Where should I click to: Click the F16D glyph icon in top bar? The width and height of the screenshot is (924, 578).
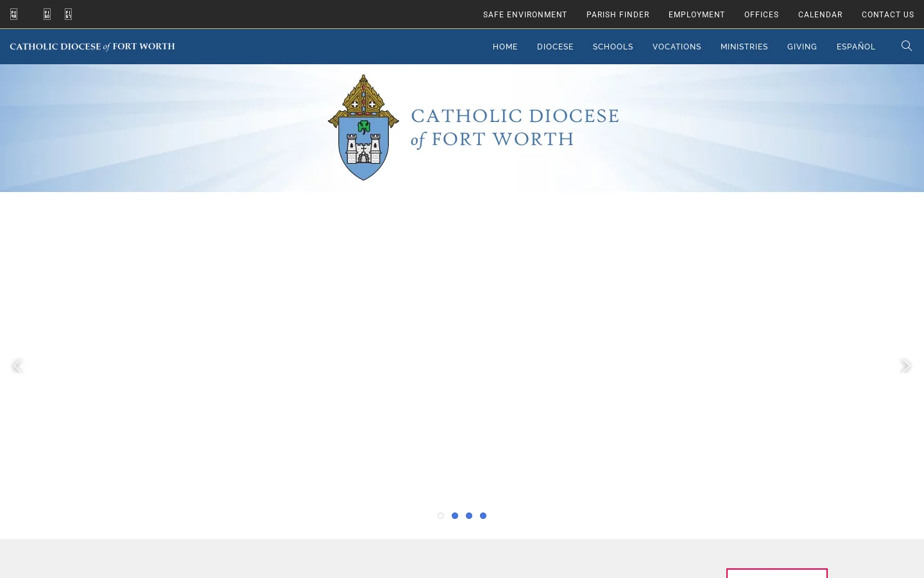[x=47, y=14]
